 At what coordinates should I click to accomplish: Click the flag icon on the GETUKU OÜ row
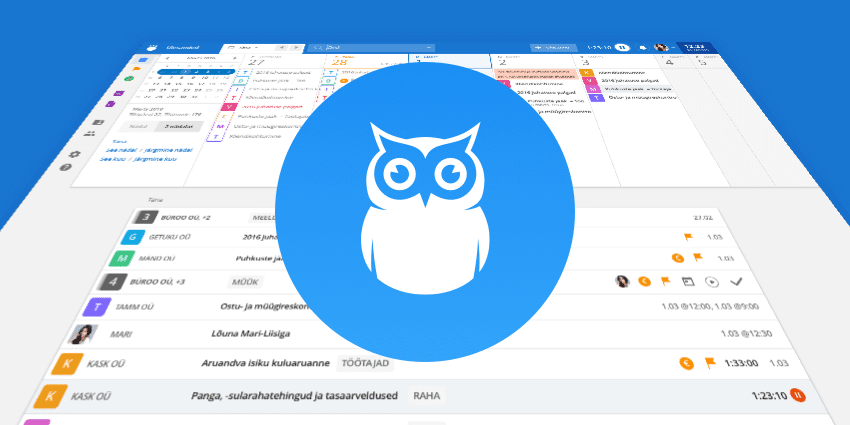click(688, 237)
